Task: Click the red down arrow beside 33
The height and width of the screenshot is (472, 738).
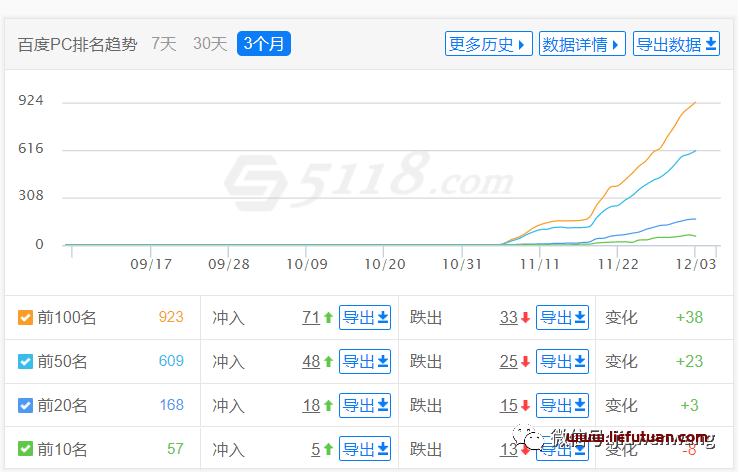Action: click(526, 318)
